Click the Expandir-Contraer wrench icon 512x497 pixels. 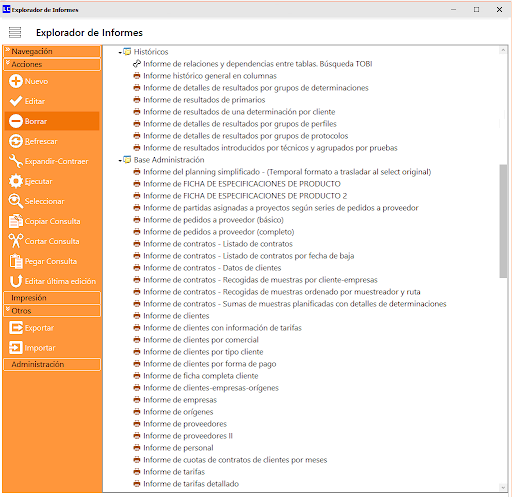(16, 161)
